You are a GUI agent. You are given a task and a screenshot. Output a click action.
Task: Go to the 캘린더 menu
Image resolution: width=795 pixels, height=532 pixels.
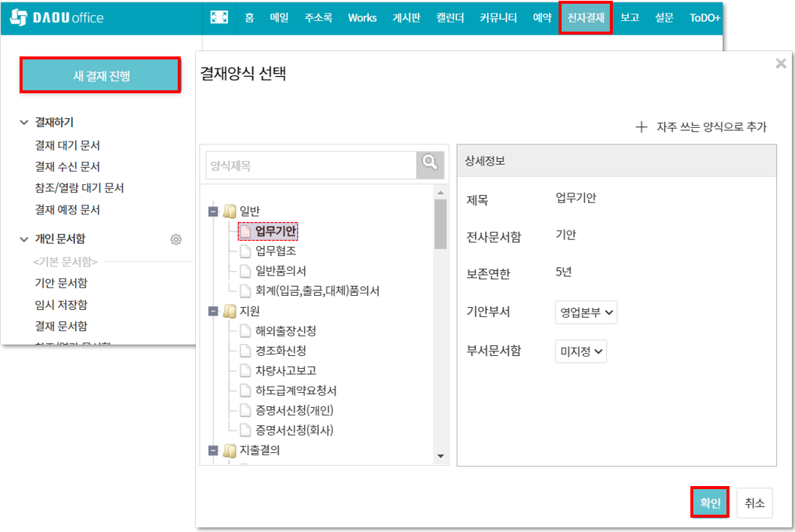point(450,18)
